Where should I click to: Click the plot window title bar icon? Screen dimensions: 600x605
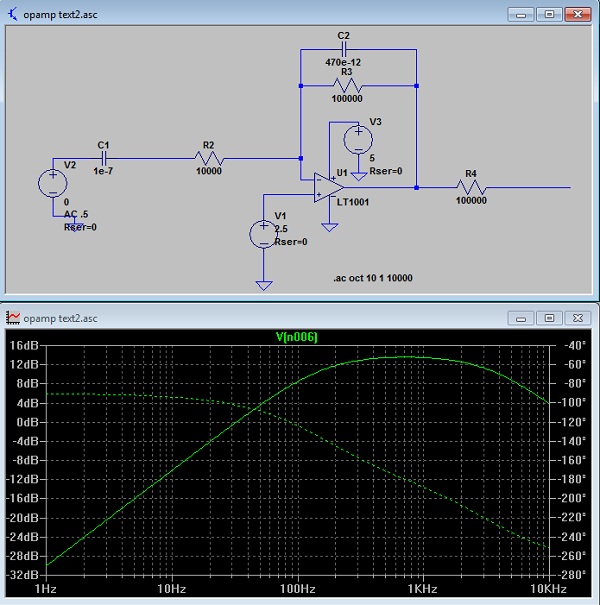pyautogui.click(x=13, y=318)
